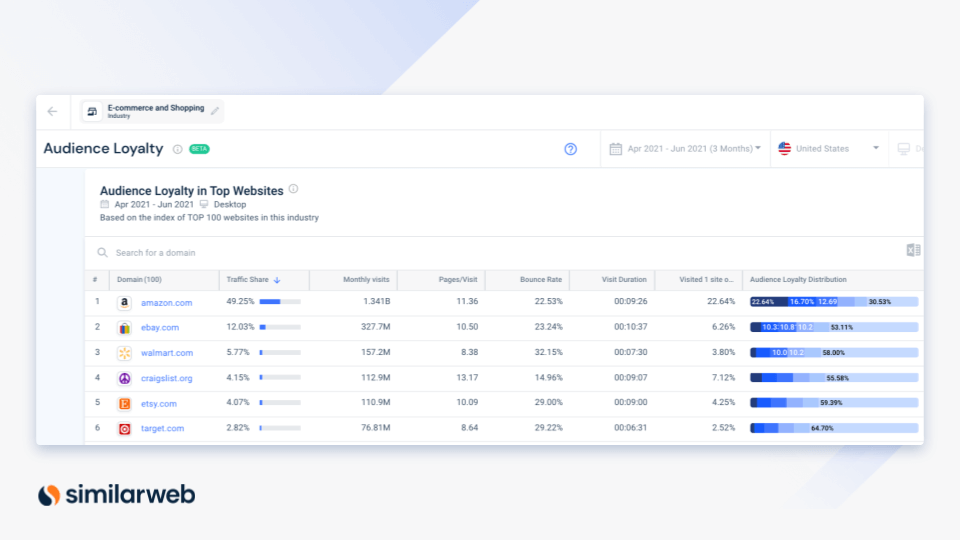The image size is (960, 540).
Task: Click the Excel export icon
Action: 912,250
